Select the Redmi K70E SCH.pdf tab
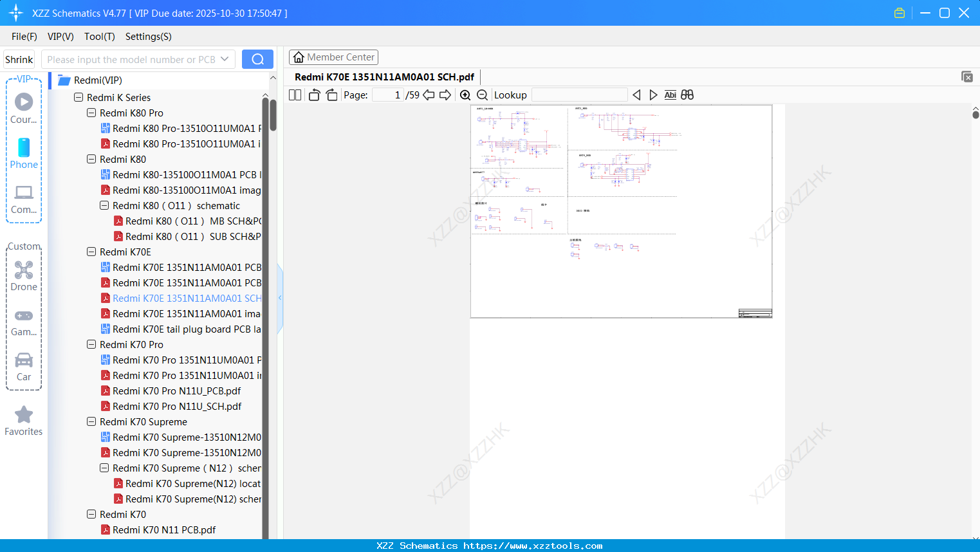This screenshot has height=552, width=980. click(384, 77)
